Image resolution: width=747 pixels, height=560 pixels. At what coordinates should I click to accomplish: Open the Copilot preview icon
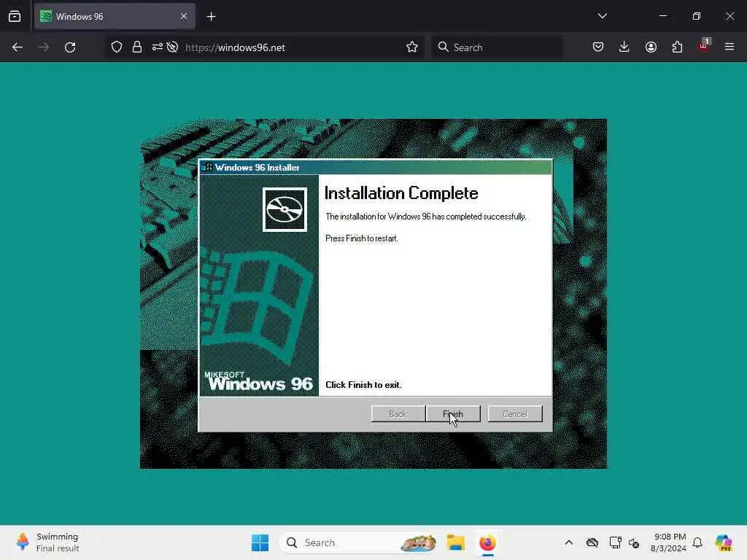click(x=724, y=542)
